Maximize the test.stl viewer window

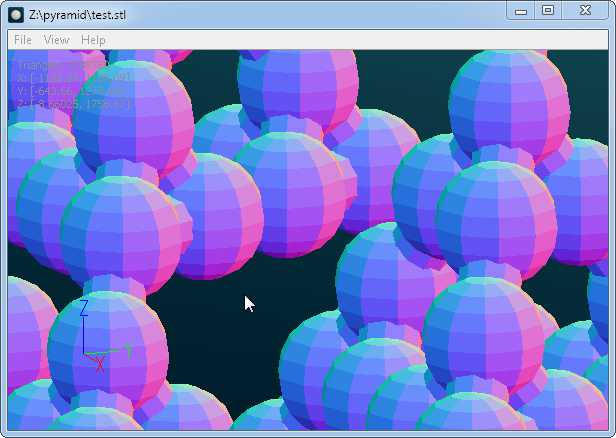click(548, 10)
